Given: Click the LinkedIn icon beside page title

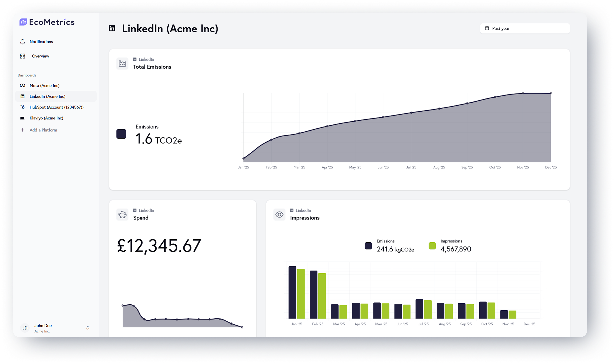Looking at the screenshot, I should (112, 28).
